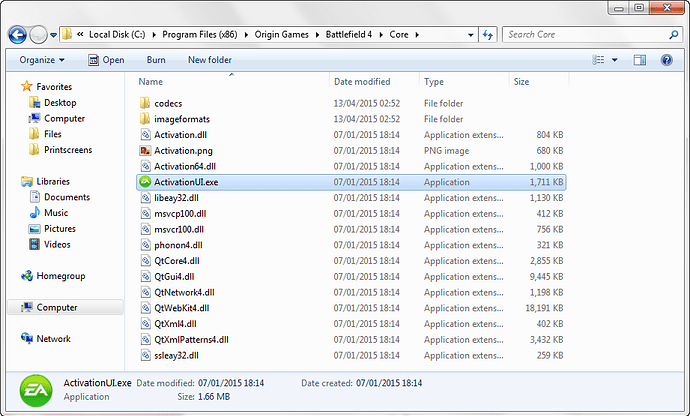Click the QtWebKit4.dll file icon
Image resolution: width=690 pixels, height=416 pixels.
pos(145,308)
